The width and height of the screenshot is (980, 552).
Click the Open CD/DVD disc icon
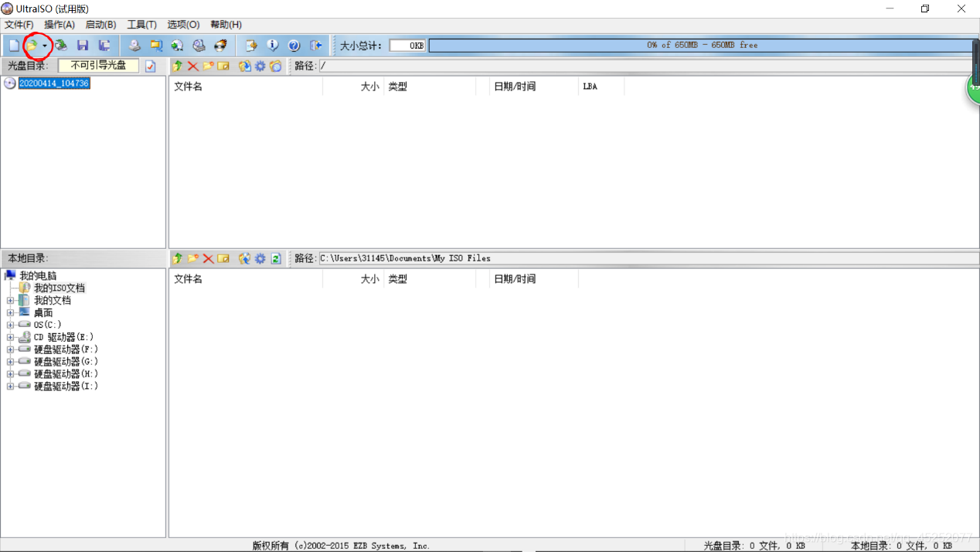(x=60, y=46)
